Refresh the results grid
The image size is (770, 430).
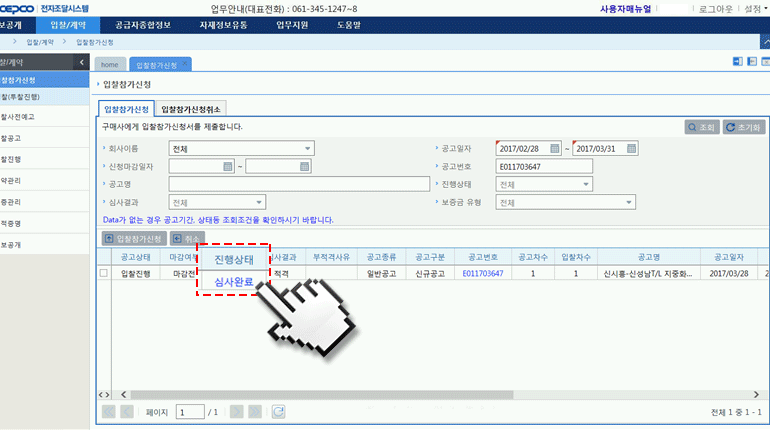tap(278, 412)
